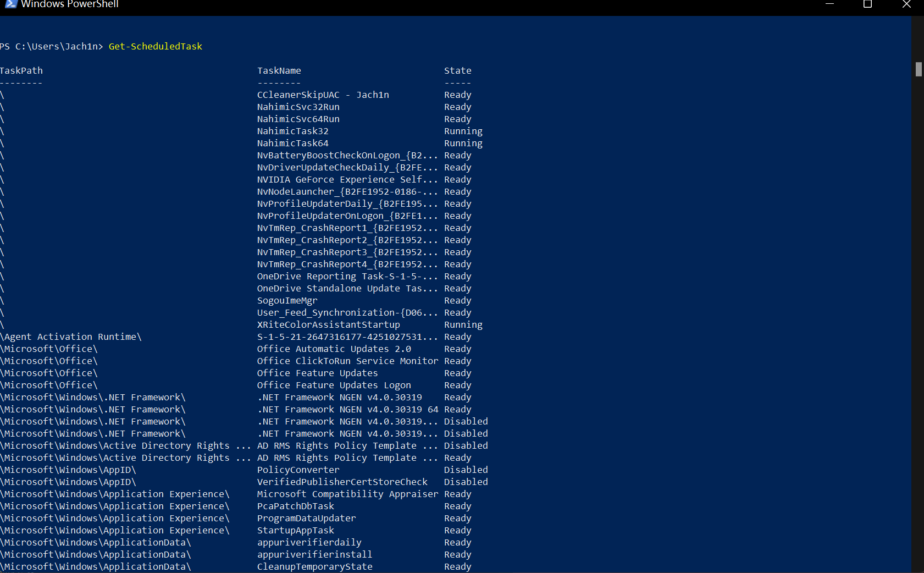Select the SogouImeMgr task name
The width and height of the screenshot is (924, 573).
click(287, 300)
